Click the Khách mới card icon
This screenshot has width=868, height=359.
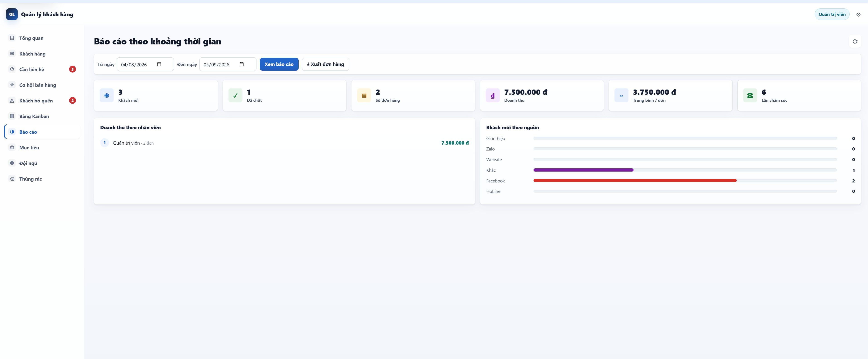[x=107, y=96]
